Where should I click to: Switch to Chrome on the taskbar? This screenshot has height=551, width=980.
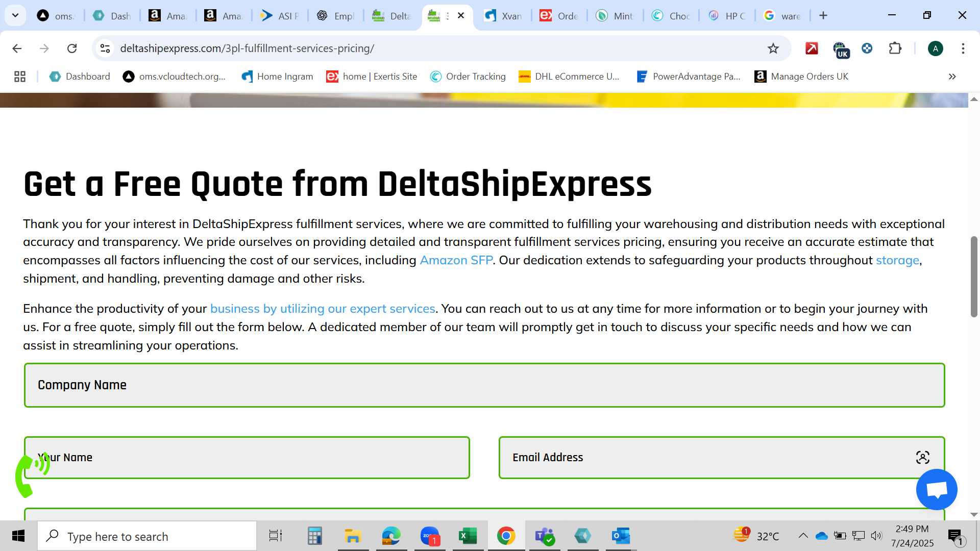[x=506, y=536]
